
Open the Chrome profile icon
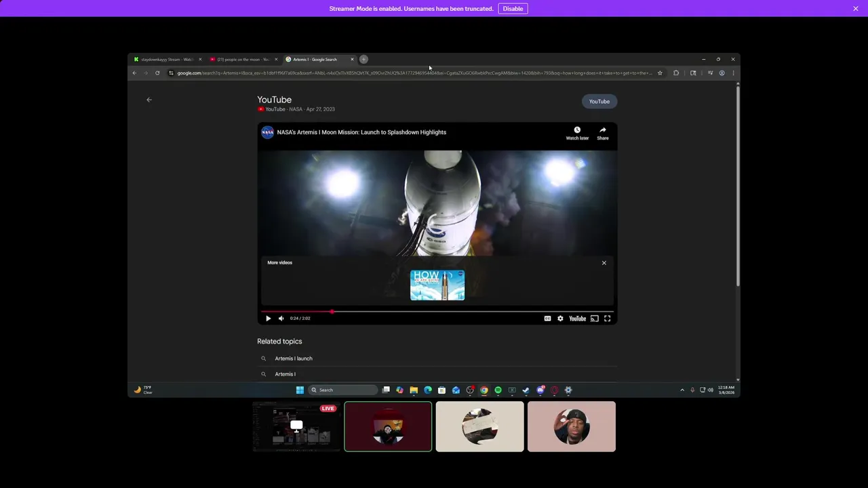click(x=722, y=73)
